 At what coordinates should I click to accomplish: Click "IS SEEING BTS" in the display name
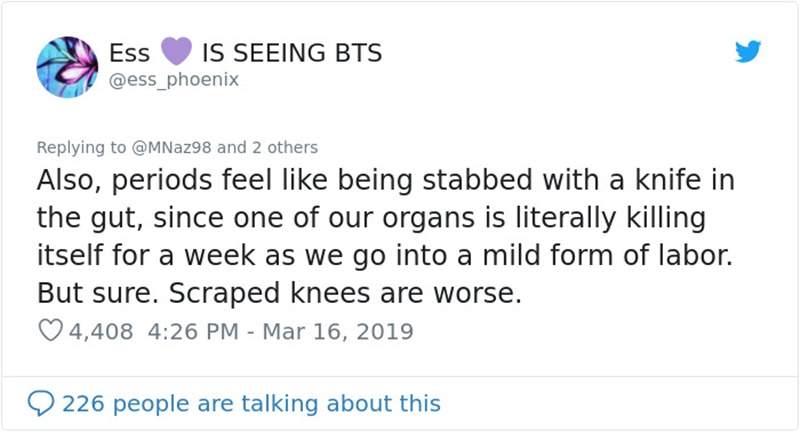pyautogui.click(x=291, y=53)
